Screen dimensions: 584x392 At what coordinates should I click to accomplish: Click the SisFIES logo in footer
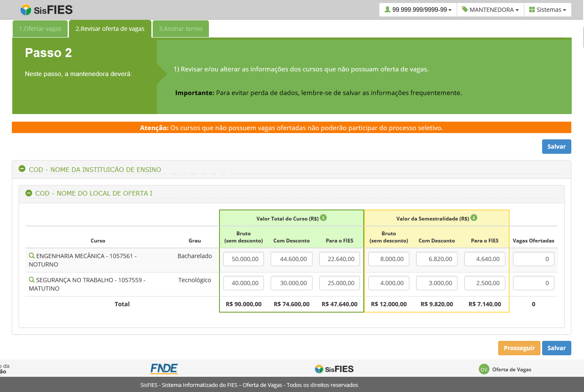click(x=334, y=369)
